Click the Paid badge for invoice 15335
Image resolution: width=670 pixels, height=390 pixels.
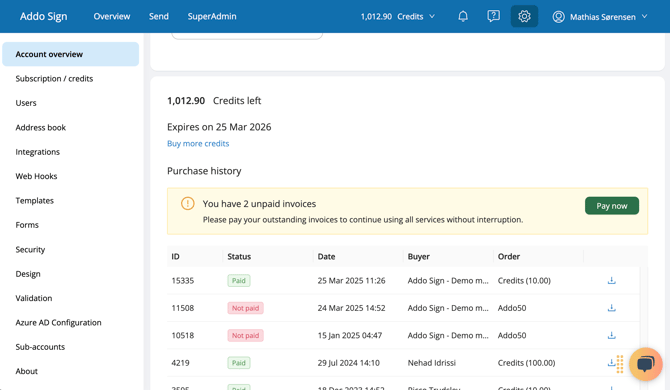pos(239,281)
